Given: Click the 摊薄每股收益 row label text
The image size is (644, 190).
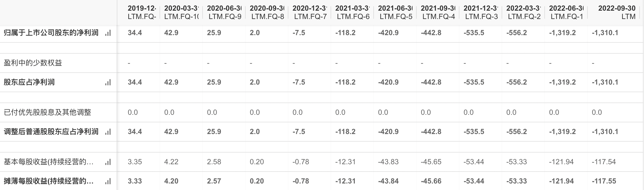Looking at the screenshot, I should pos(48,181).
